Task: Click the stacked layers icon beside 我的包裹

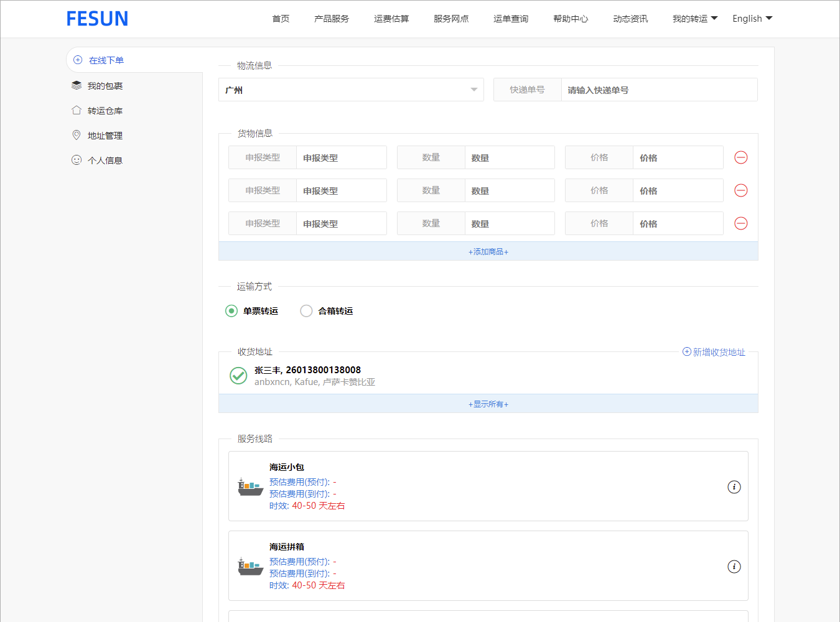Action: 77,85
